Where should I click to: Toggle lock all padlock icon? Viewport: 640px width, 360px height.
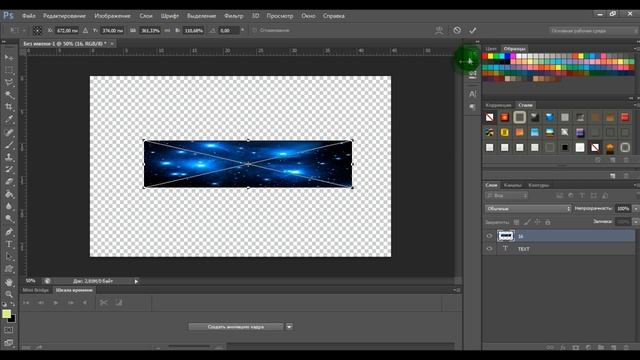[548, 222]
